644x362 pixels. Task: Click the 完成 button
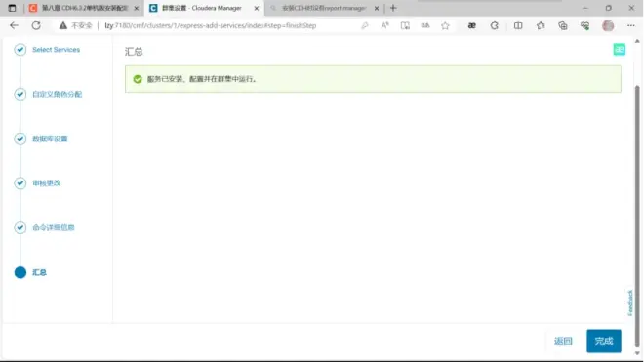click(604, 342)
